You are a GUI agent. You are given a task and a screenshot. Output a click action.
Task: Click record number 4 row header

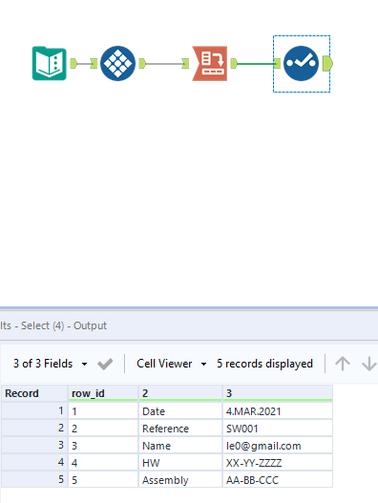tap(35, 463)
